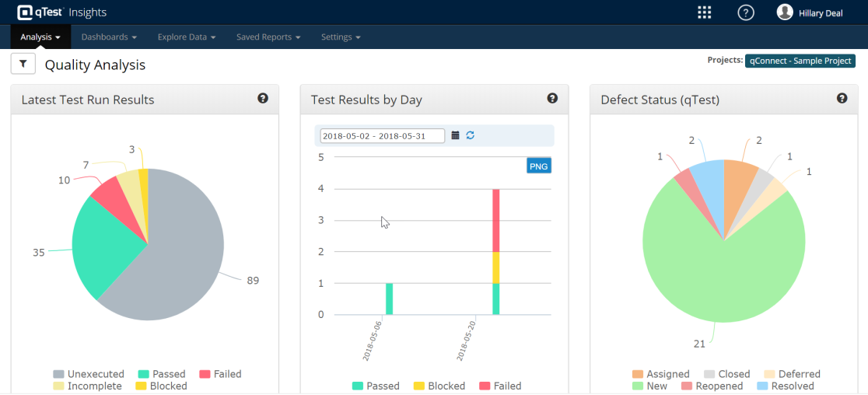Click the filter funnel icon
Image resolution: width=868 pixels, height=395 pixels.
(x=23, y=64)
